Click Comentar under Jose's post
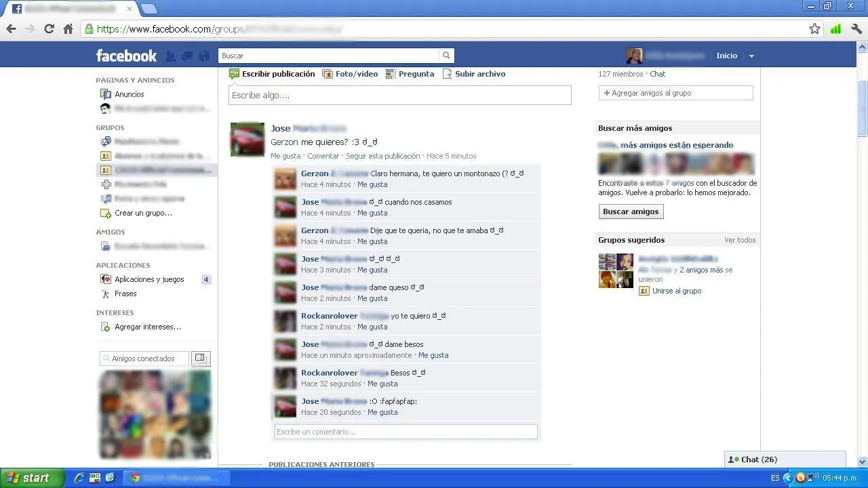 pyautogui.click(x=323, y=156)
